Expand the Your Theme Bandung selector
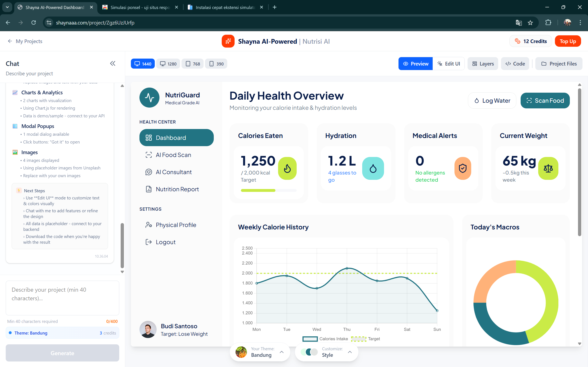Screen dimensions: 588x367 pyautogui.click(x=282, y=352)
